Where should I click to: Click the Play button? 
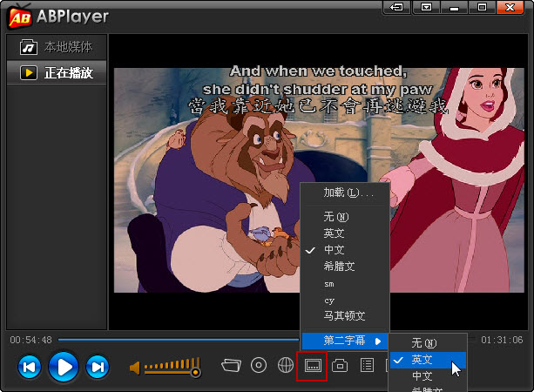(x=63, y=367)
